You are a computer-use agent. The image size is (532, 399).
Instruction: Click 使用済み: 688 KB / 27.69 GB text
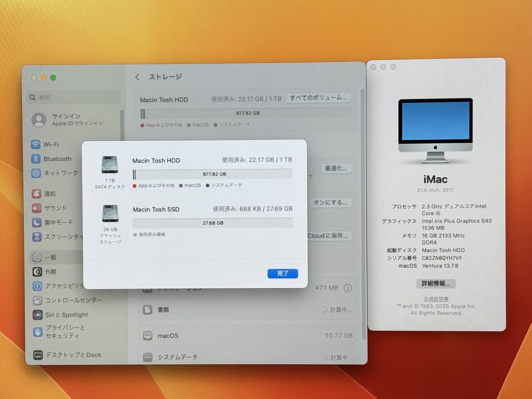click(x=252, y=208)
